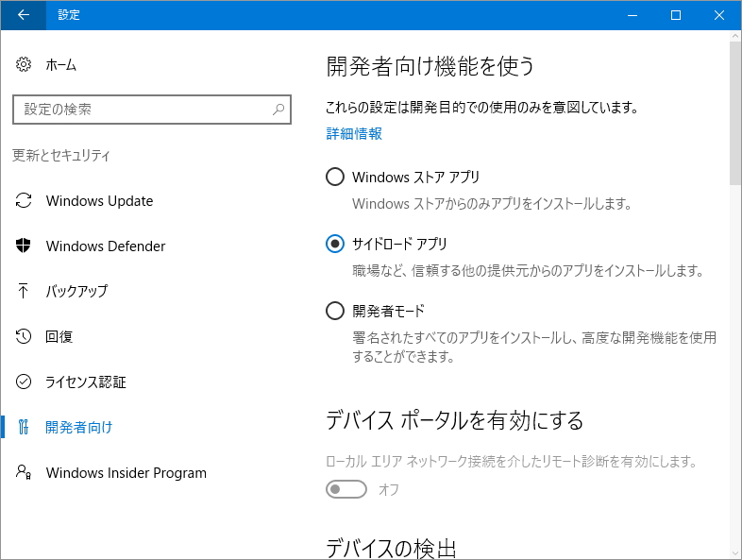Click the license activation checkmark icon

pyautogui.click(x=24, y=382)
